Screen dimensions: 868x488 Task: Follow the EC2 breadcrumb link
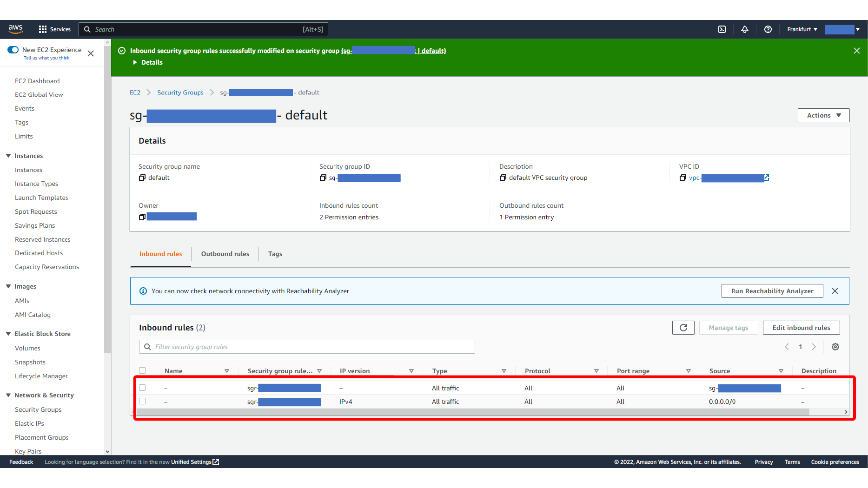coord(135,92)
